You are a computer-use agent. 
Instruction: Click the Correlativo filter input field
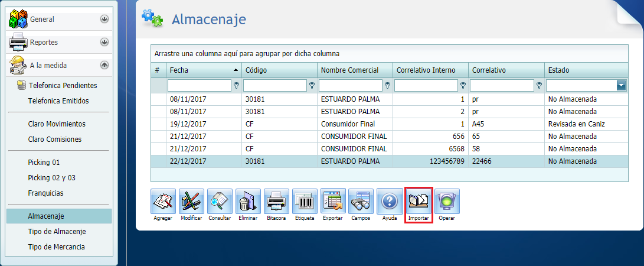click(502, 86)
